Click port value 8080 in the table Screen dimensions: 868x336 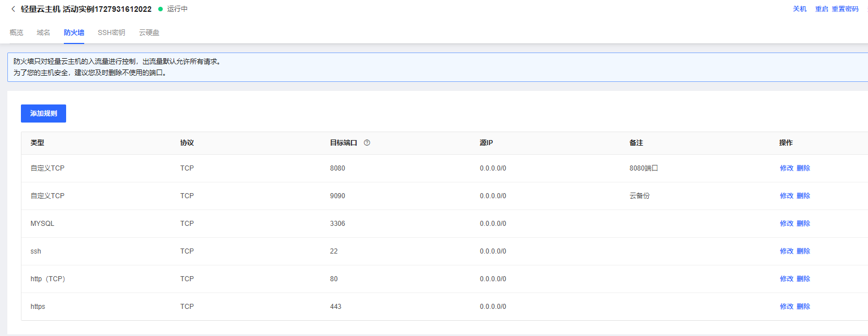pos(337,168)
